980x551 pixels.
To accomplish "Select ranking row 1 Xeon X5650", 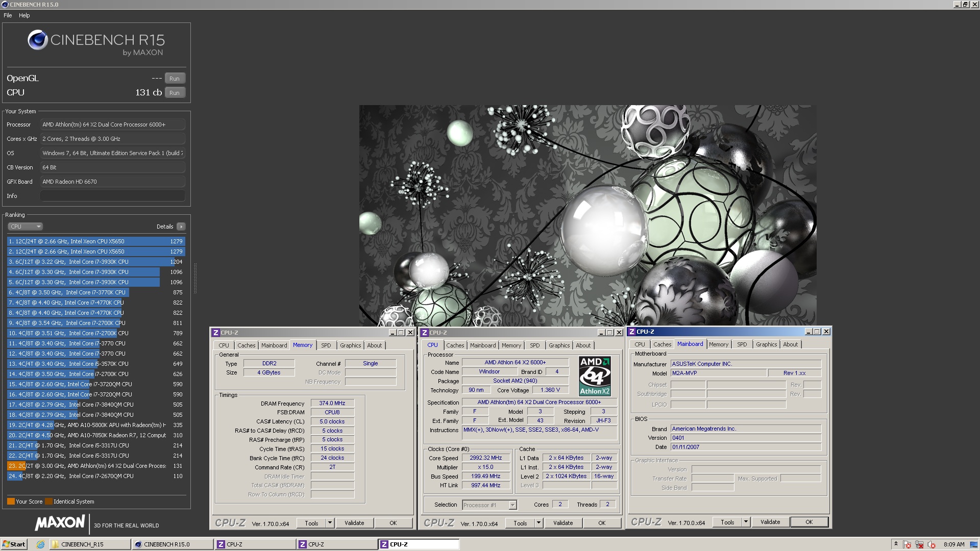I will click(x=96, y=241).
